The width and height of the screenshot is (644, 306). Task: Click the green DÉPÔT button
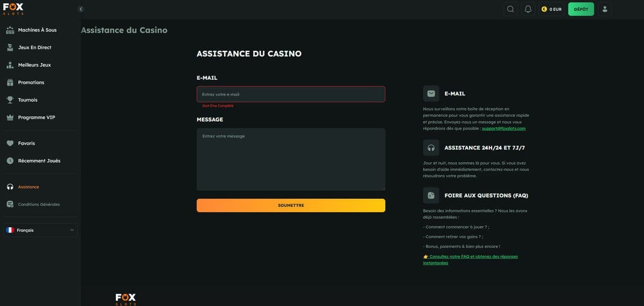[x=581, y=9]
